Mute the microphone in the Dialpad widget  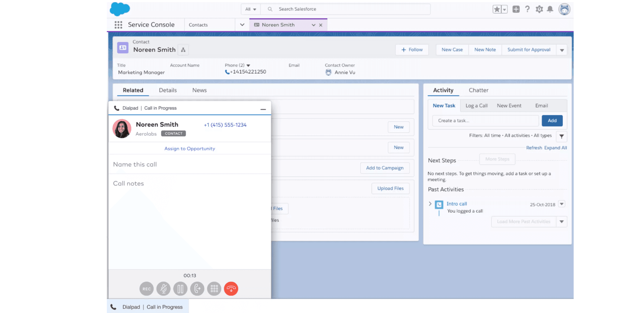tap(163, 289)
